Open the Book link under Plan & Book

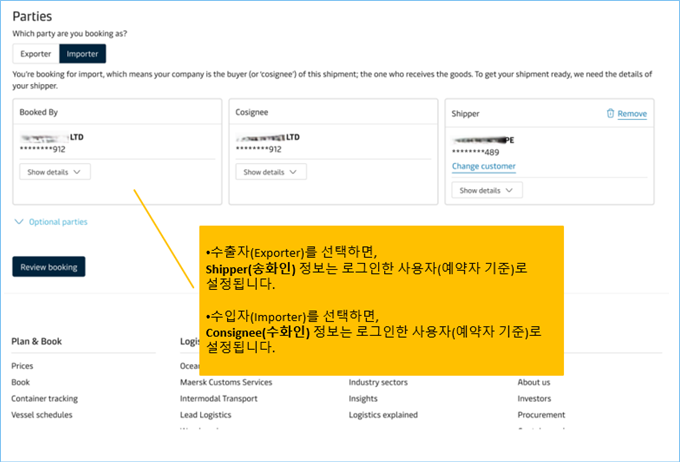(x=20, y=382)
